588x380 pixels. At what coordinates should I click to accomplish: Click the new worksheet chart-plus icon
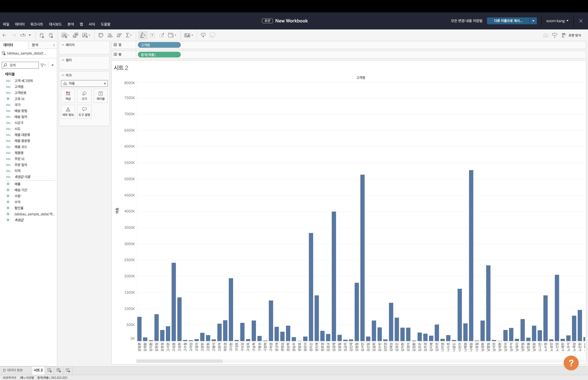tap(64, 35)
